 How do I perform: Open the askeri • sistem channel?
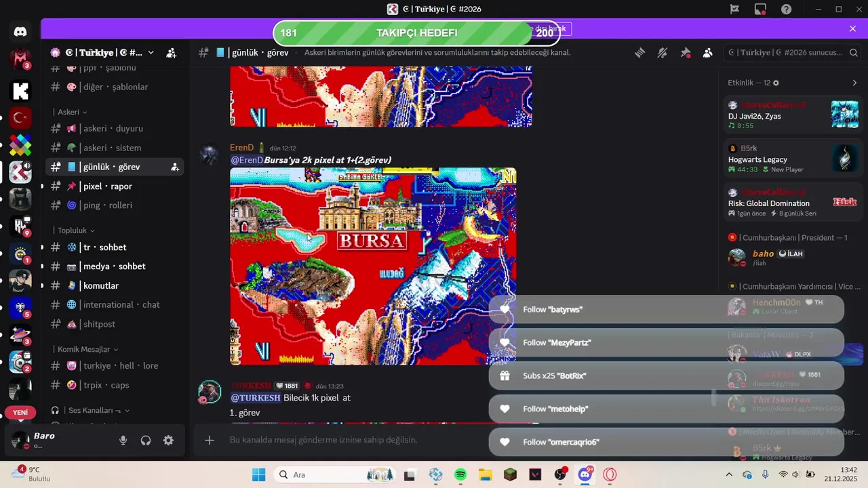point(114,148)
